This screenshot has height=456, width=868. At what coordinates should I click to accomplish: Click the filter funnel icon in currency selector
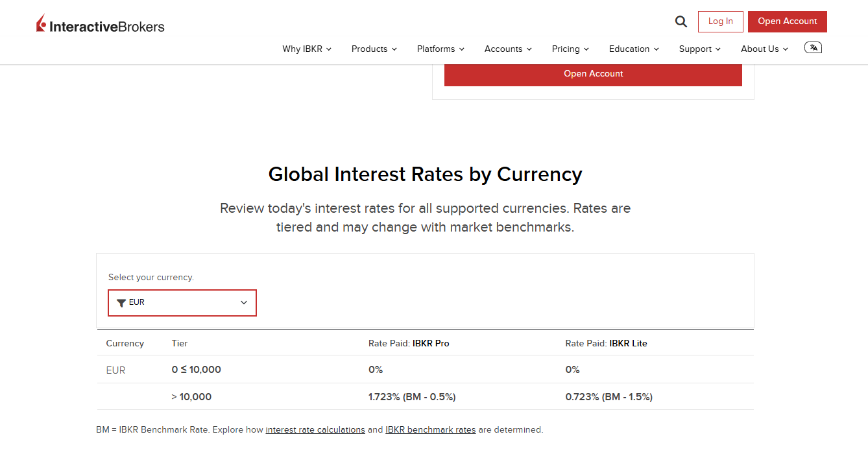coord(121,303)
